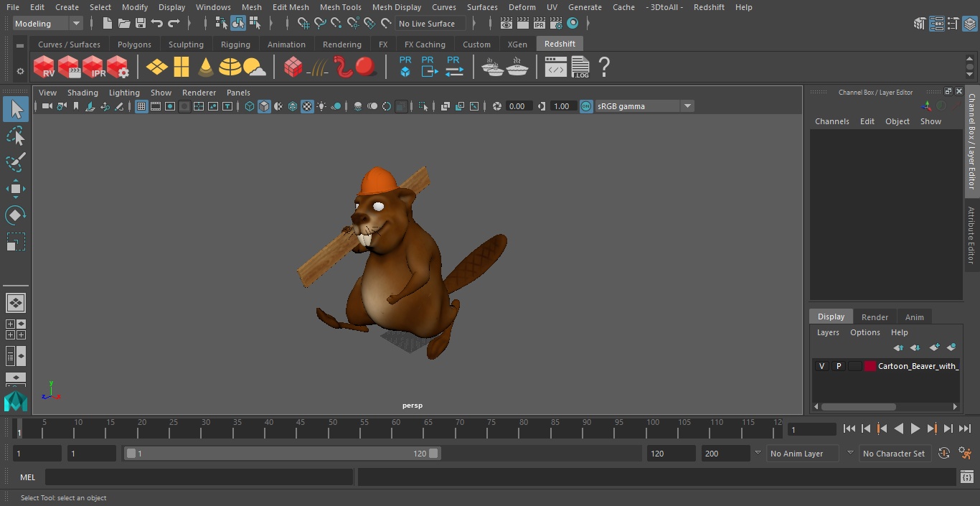Toggle use all lights viewport icon
The width and height of the screenshot is (980, 506).
[x=321, y=106]
